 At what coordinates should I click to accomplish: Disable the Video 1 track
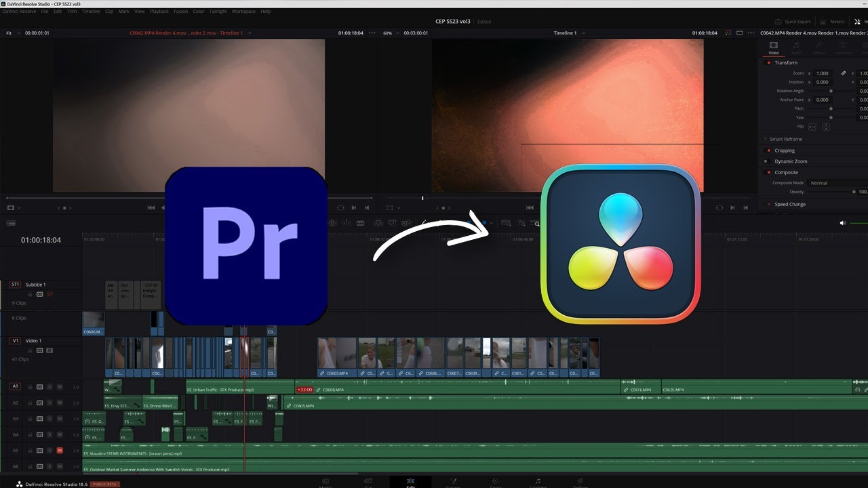pyautogui.click(x=50, y=350)
